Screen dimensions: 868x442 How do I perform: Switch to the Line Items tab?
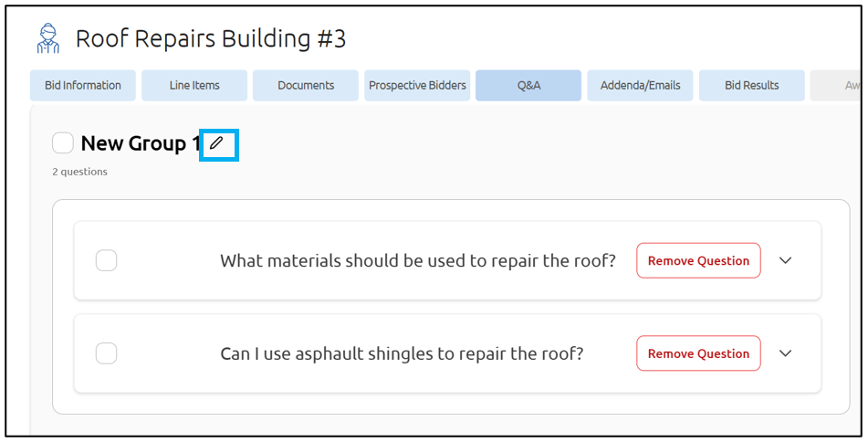pos(194,86)
